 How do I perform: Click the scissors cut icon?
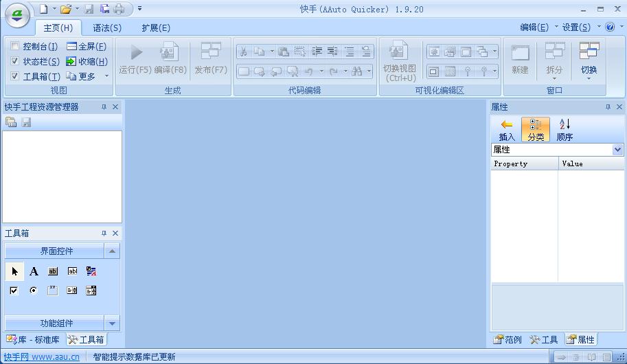[x=243, y=52]
